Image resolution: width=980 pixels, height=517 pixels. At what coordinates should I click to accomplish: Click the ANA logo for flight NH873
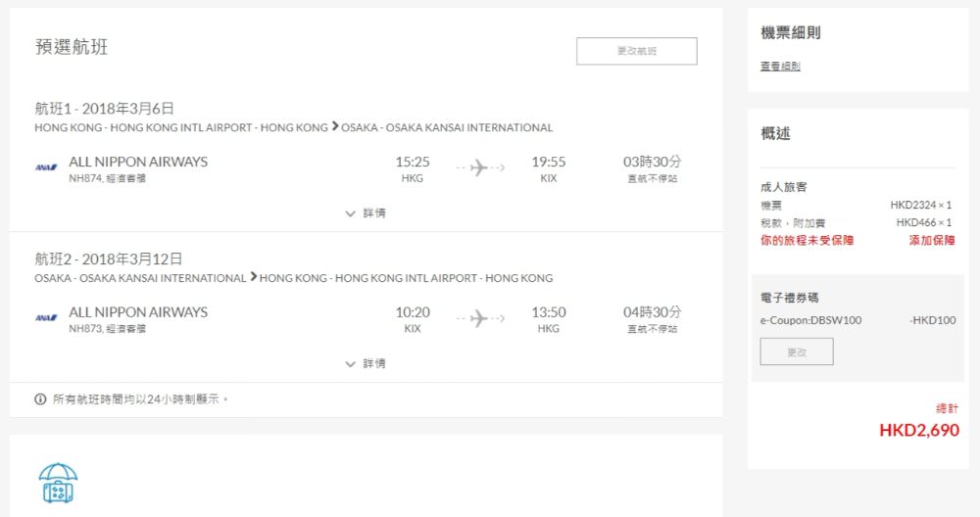click(x=46, y=318)
